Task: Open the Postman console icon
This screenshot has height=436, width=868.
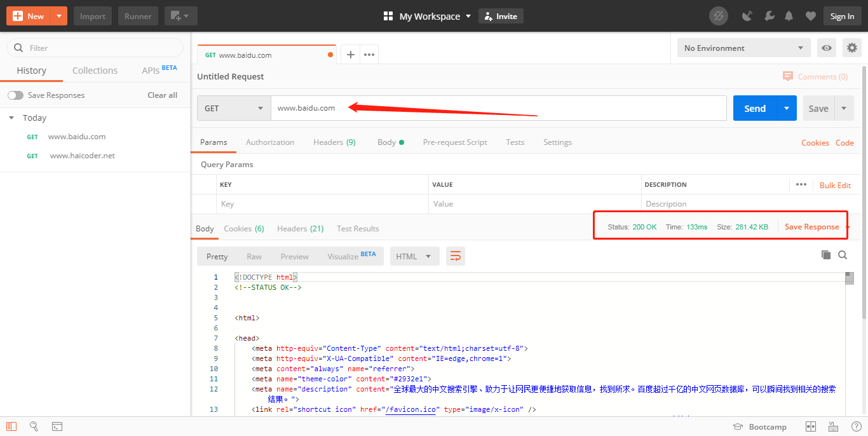Action: [57, 426]
